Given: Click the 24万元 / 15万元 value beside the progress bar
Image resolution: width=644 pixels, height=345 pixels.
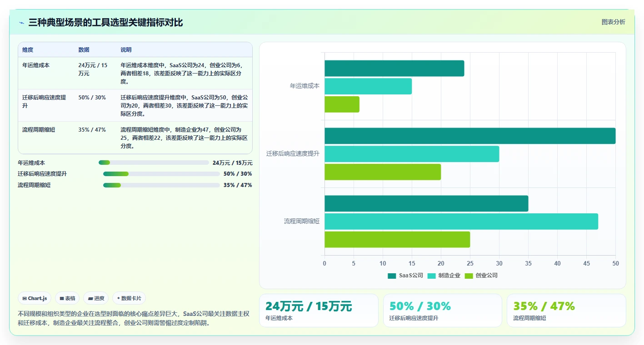Looking at the screenshot, I should [x=233, y=163].
